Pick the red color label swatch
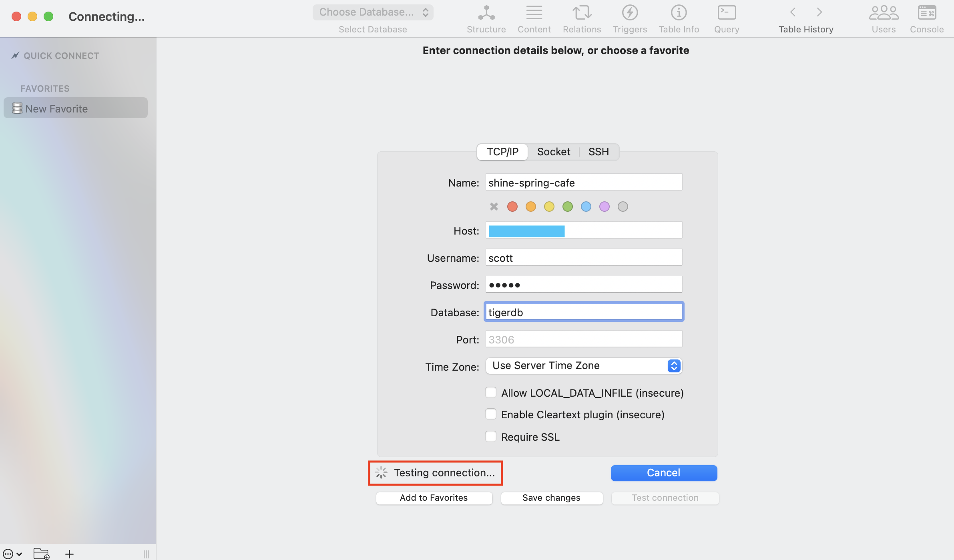 [x=512, y=207]
